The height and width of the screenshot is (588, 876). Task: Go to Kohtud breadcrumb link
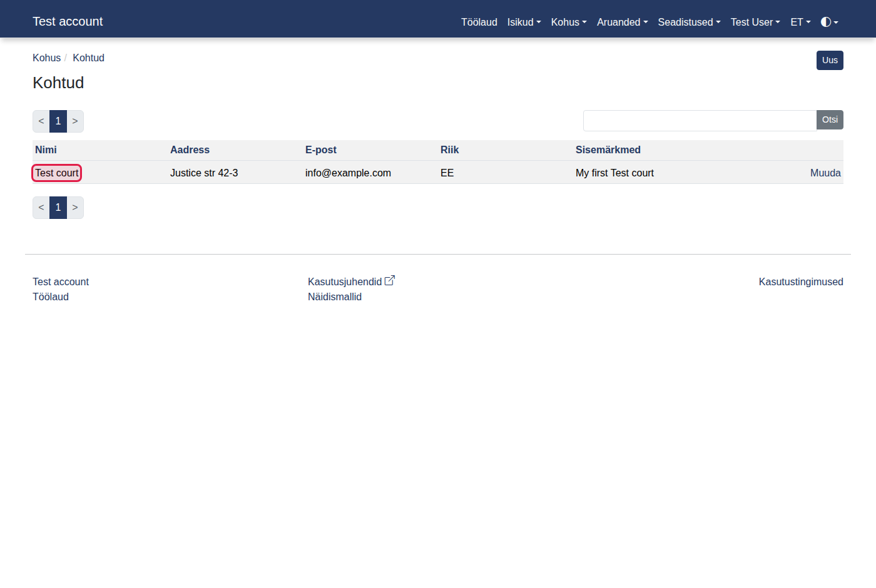88,58
